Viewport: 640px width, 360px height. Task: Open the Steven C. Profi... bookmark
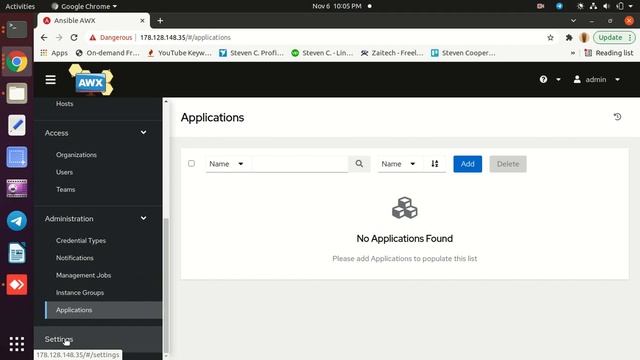click(x=251, y=53)
